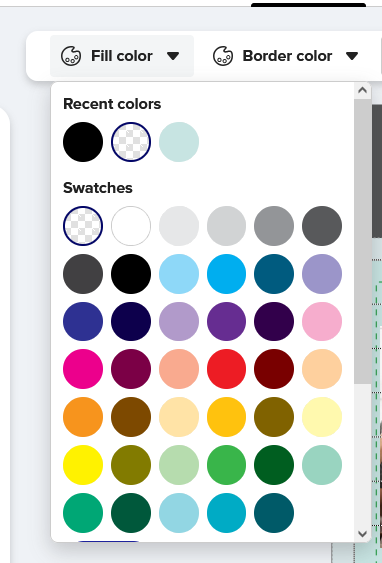
Task: Select the dark gray swatch ending the first row
Action: click(x=322, y=226)
